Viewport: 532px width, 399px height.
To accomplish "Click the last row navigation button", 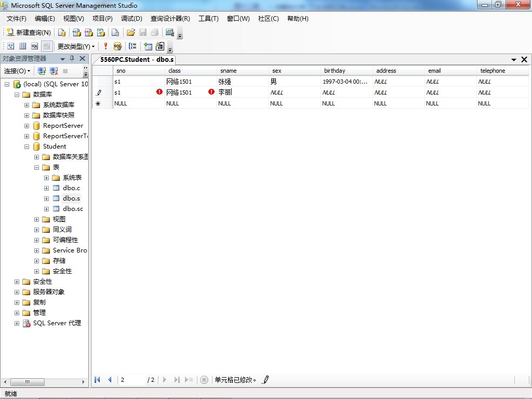I will pos(177,380).
